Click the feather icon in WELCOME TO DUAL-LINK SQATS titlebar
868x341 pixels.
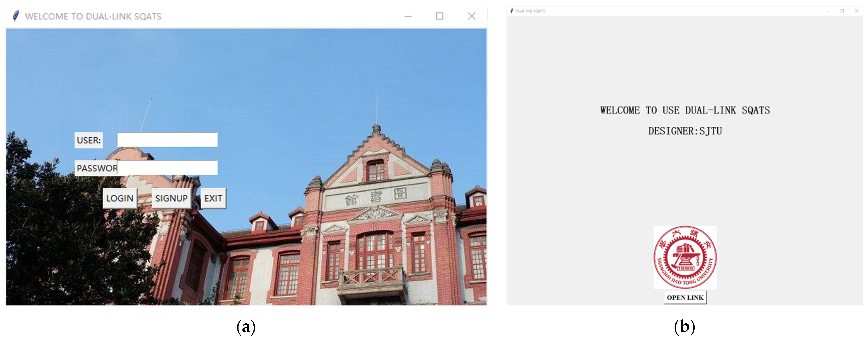click(x=16, y=16)
